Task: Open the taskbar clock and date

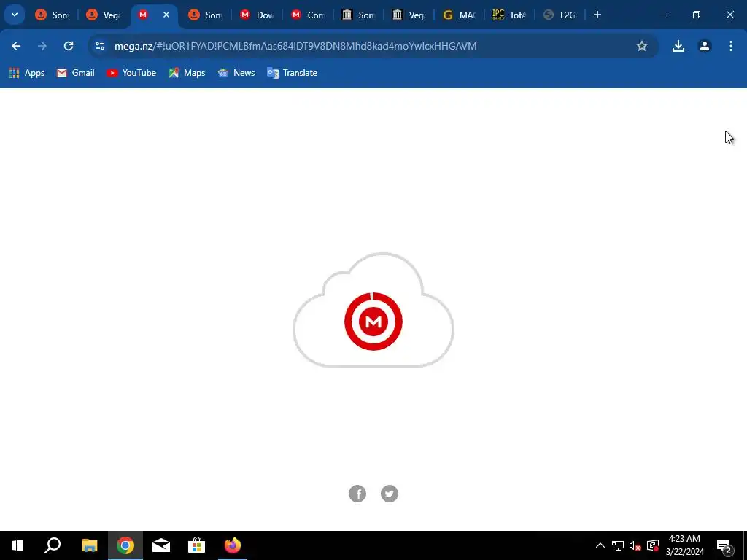Action: click(684, 545)
